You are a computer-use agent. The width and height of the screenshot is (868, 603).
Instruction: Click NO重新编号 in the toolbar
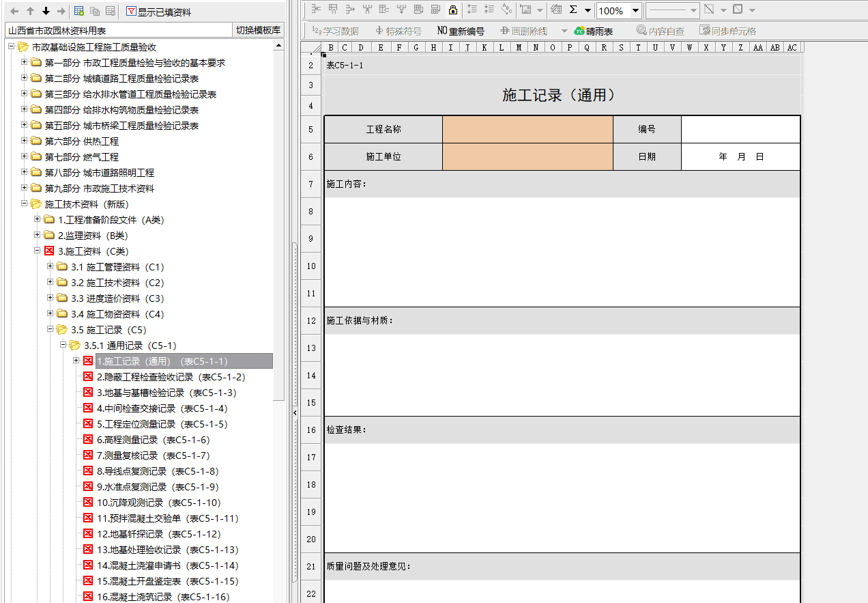click(461, 31)
